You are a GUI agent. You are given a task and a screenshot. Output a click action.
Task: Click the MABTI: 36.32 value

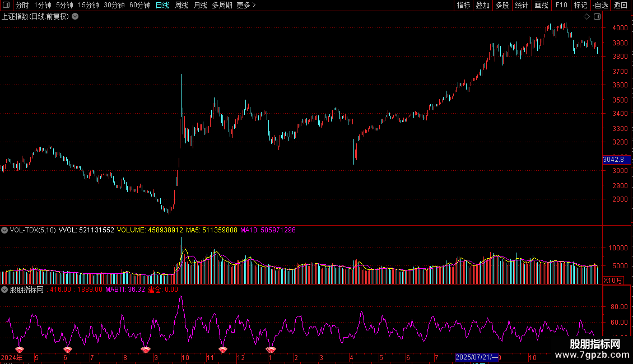[x=125, y=290]
